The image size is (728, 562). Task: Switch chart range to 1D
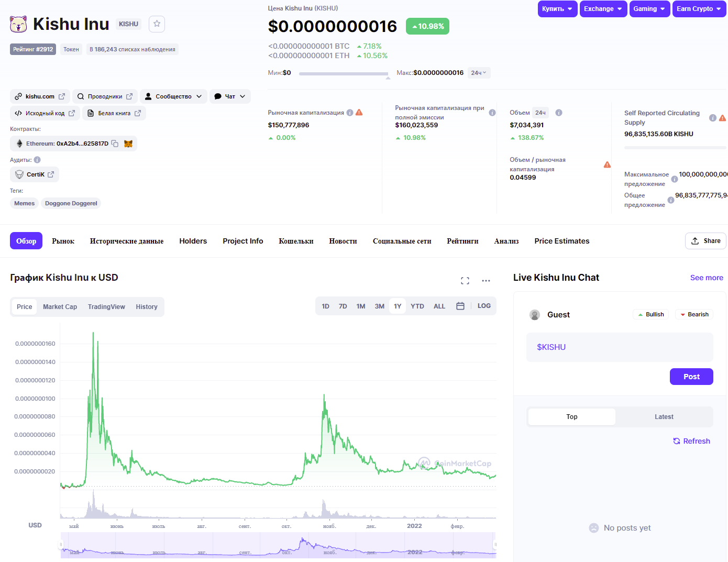[326, 306]
